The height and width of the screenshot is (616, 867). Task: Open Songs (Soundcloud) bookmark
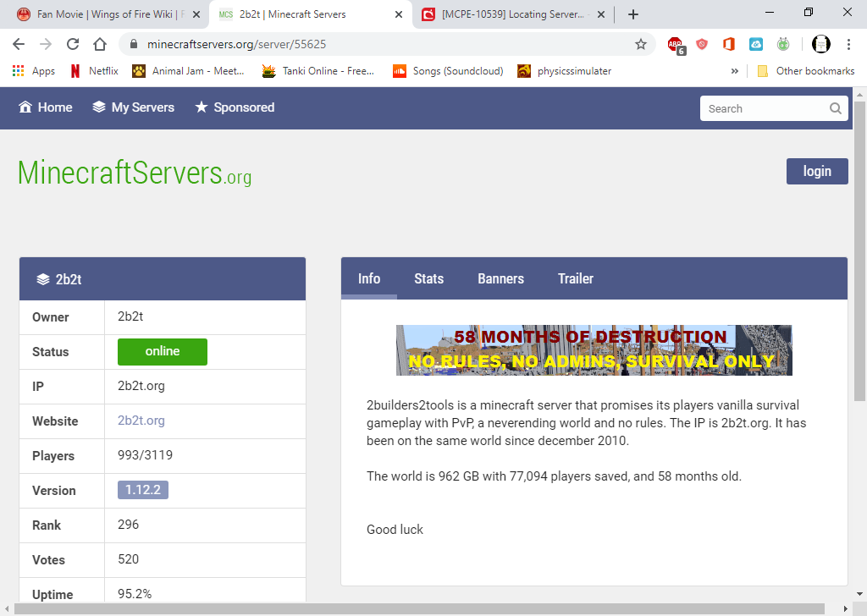(x=448, y=71)
